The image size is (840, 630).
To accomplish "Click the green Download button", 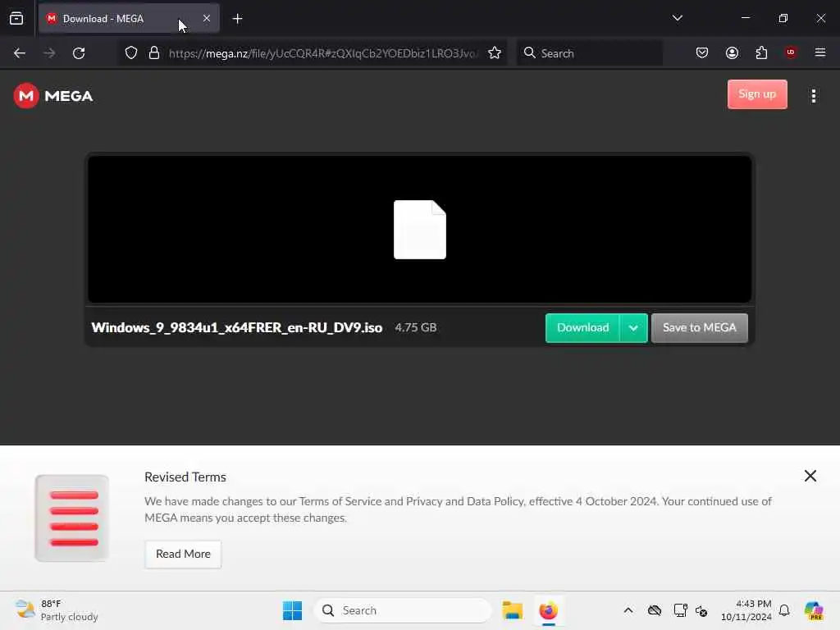I will click(582, 328).
